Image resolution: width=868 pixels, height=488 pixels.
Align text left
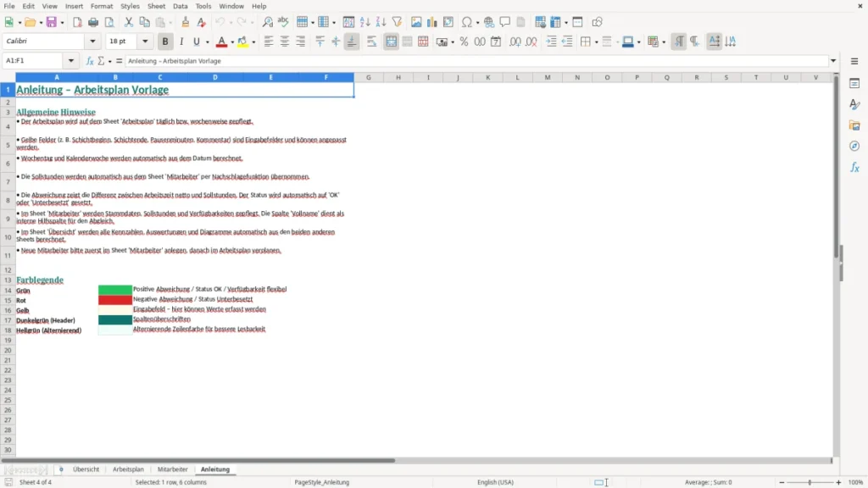click(x=269, y=42)
